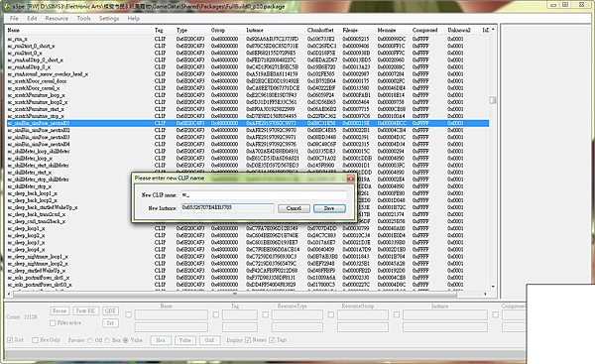Toggle the Display Tags checkbox

(272, 340)
